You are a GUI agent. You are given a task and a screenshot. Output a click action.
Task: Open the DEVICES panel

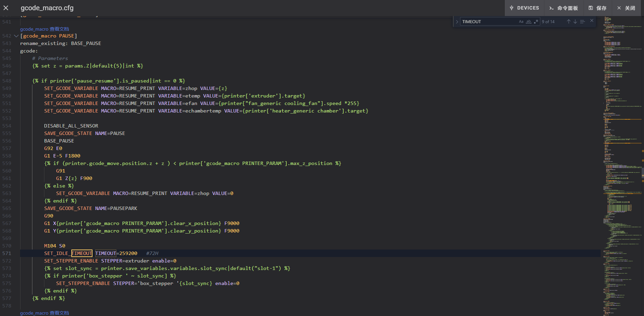[524, 8]
